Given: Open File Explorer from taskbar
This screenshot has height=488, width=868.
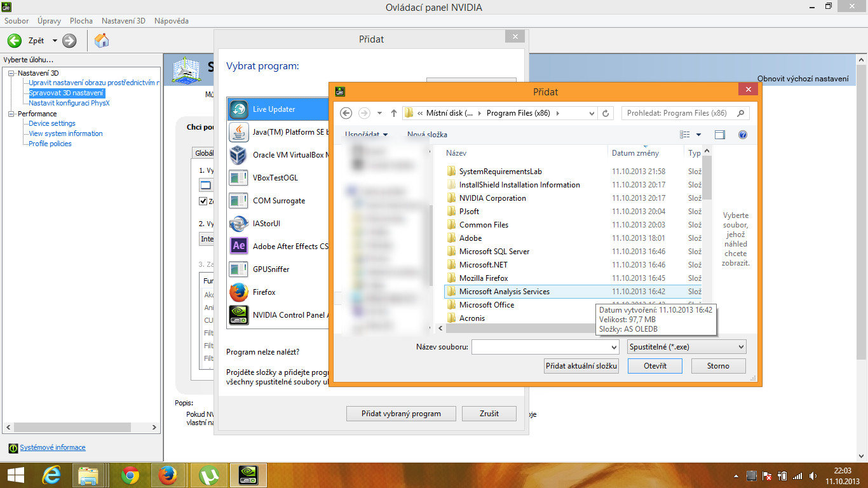Looking at the screenshot, I should point(88,475).
